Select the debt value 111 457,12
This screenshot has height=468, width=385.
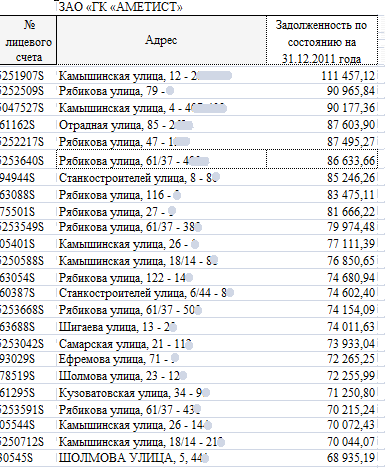coord(348,76)
